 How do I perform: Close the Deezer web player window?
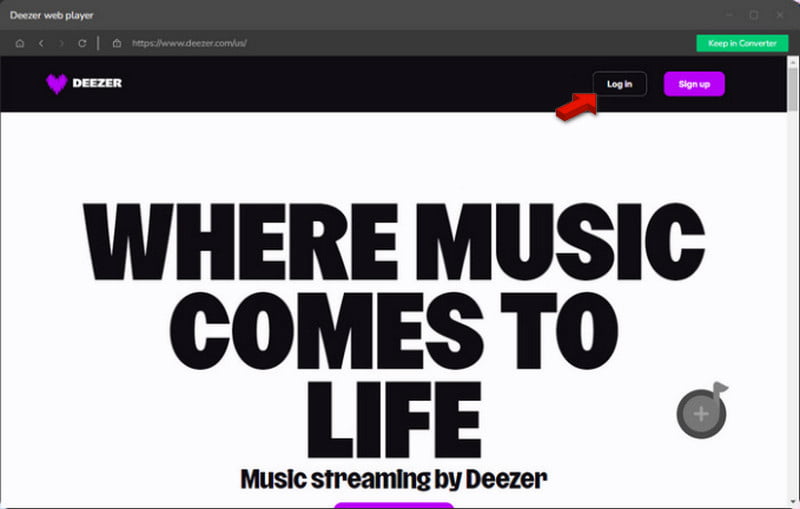780,15
